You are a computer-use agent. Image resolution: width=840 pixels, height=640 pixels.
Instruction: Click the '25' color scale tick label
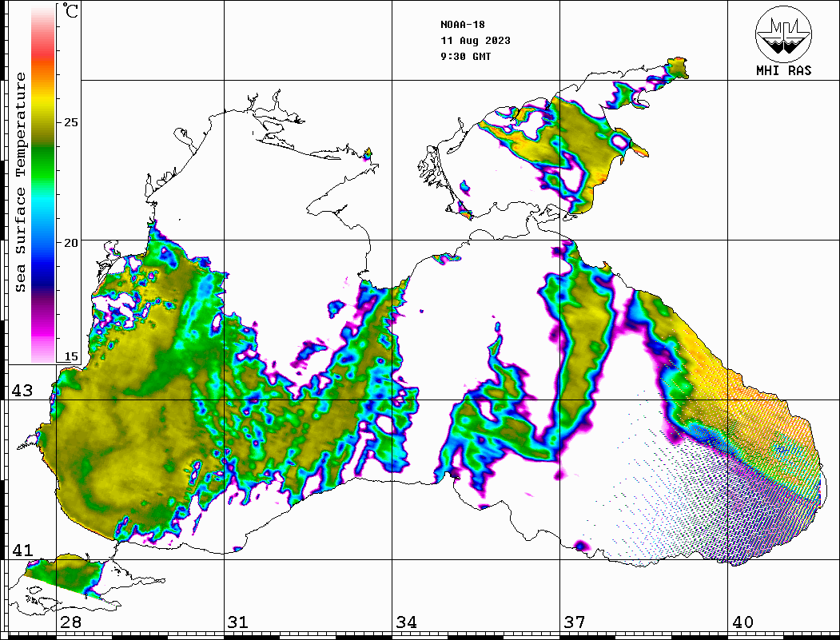click(x=70, y=122)
